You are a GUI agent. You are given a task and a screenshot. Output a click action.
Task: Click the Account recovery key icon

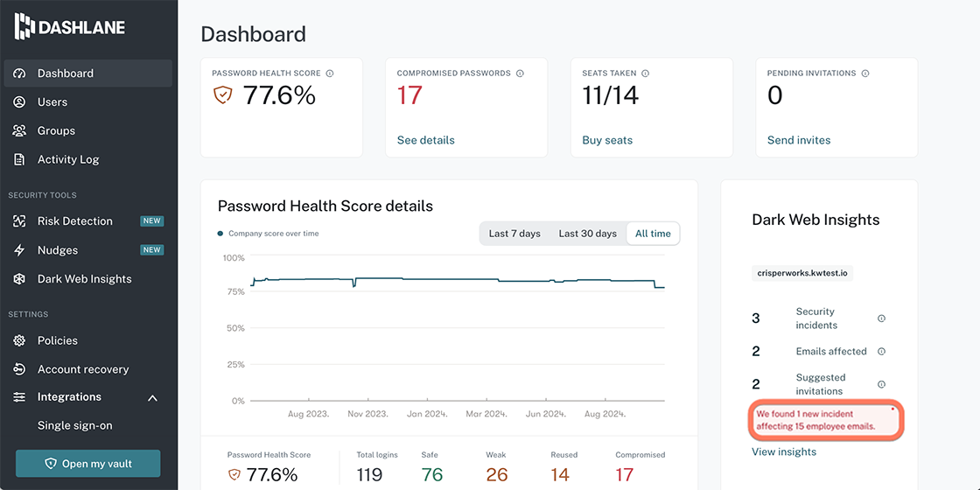click(x=19, y=369)
